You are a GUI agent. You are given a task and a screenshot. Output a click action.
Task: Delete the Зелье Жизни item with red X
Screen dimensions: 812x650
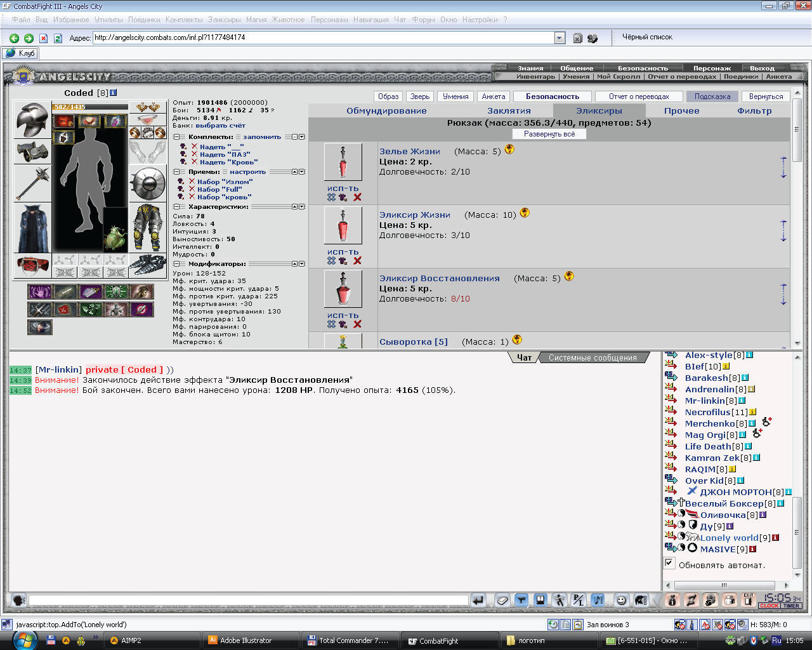click(357, 197)
